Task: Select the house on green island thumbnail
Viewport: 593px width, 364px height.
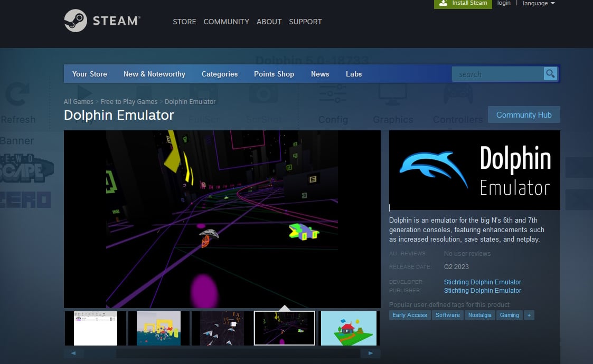Action: click(349, 328)
